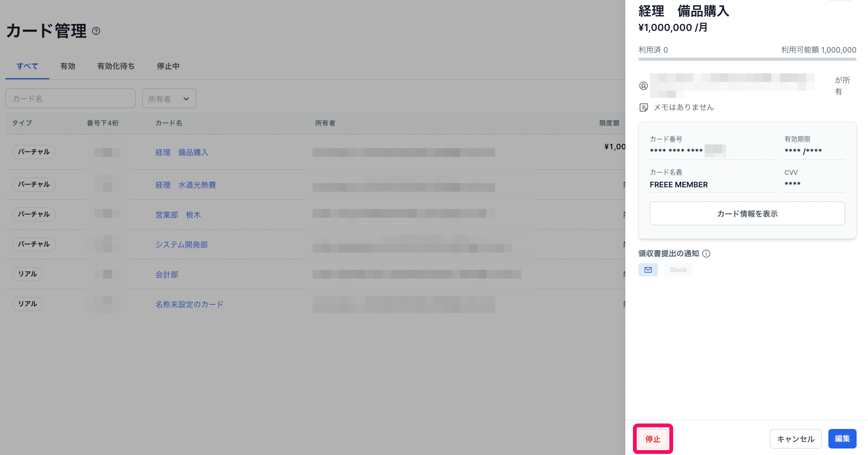Click 利用済 0 text
This screenshot has width=868, height=455.
point(653,50)
